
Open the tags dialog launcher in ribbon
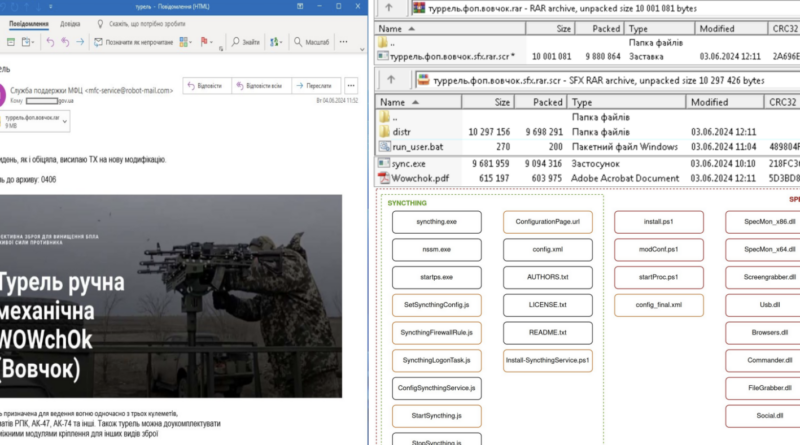[221, 49]
